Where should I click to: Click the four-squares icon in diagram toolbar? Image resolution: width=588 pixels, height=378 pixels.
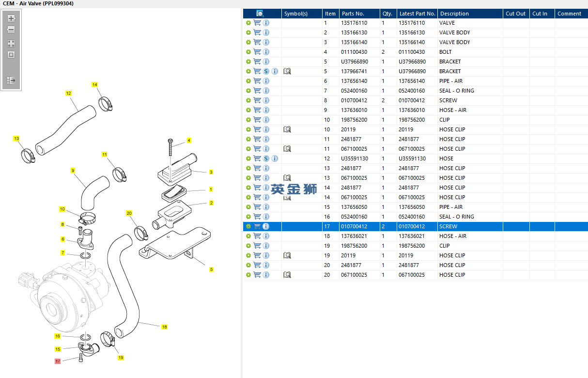tap(11, 43)
